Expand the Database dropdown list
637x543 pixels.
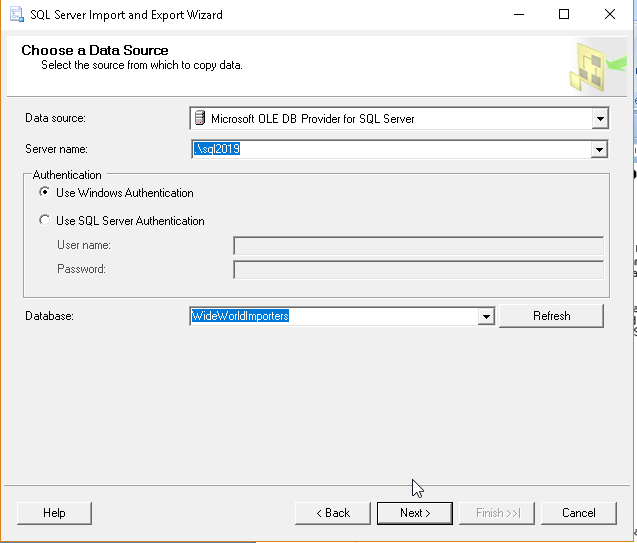pyautogui.click(x=486, y=317)
